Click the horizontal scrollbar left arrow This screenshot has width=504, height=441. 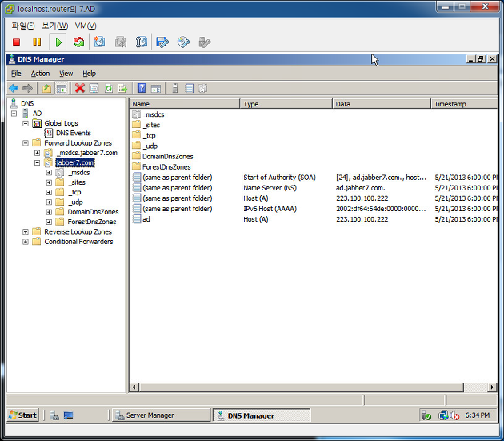click(x=134, y=387)
